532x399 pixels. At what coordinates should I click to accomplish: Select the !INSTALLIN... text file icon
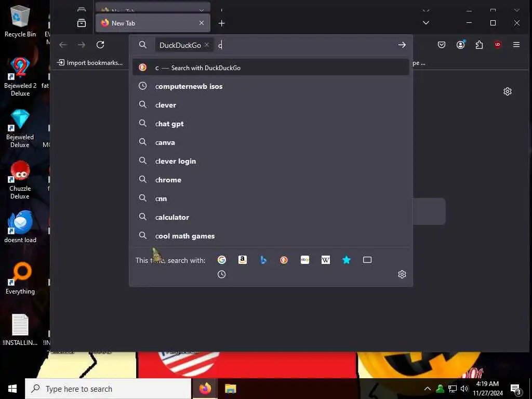coord(20,330)
